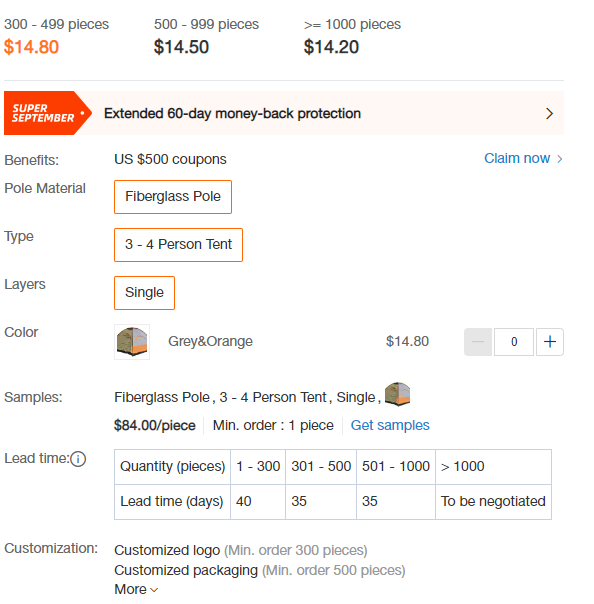The image size is (594, 604).
Task: Click the Grey&Orange color label
Action: pos(210,341)
